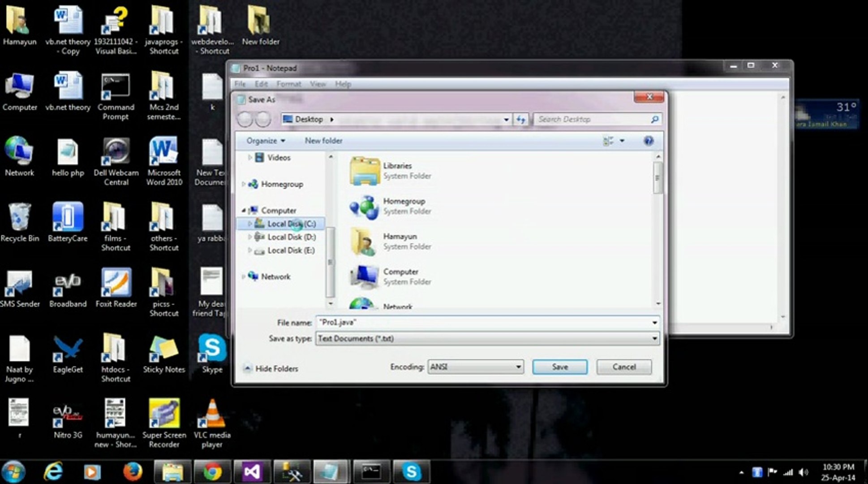
Task: Select the Homegroup system folder icon
Action: [365, 207]
